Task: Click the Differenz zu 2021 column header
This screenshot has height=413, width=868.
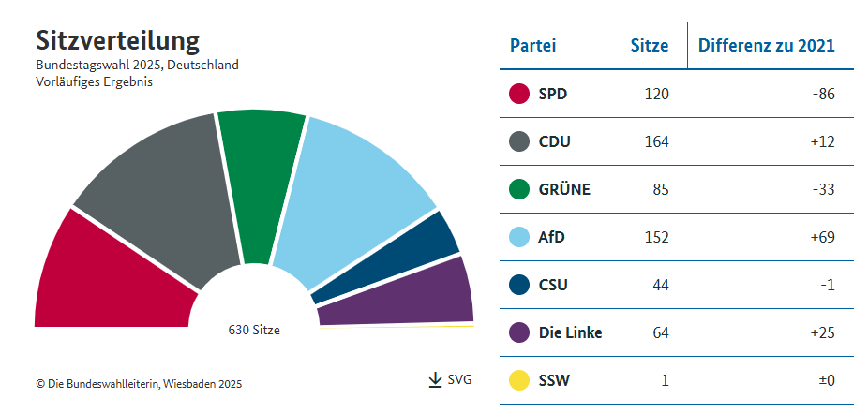Action: tap(766, 45)
